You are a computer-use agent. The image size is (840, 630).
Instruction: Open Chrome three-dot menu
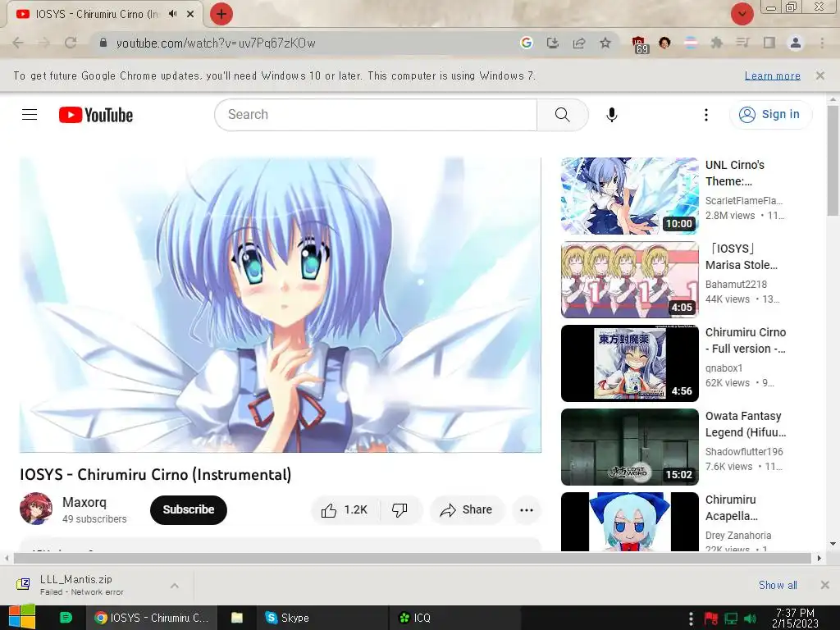tap(822, 43)
